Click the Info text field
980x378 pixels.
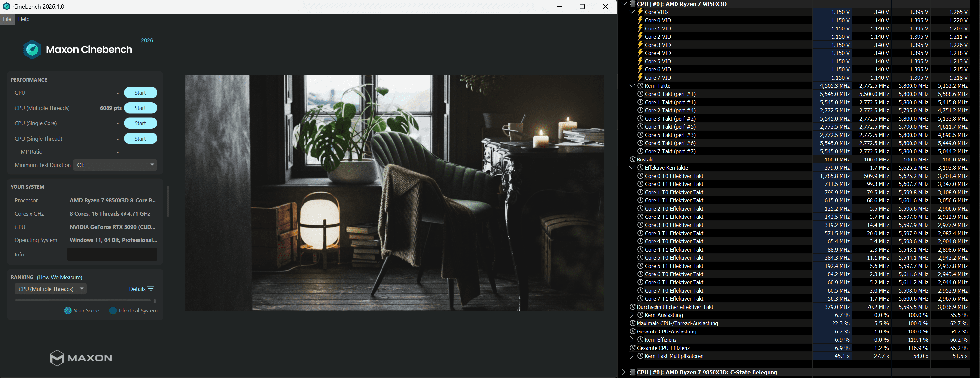point(112,255)
